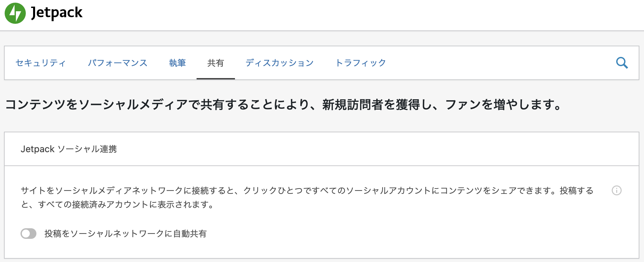Click the page heading about social media sharing
Image resolution: width=644 pixels, height=262 pixels.
283,105
